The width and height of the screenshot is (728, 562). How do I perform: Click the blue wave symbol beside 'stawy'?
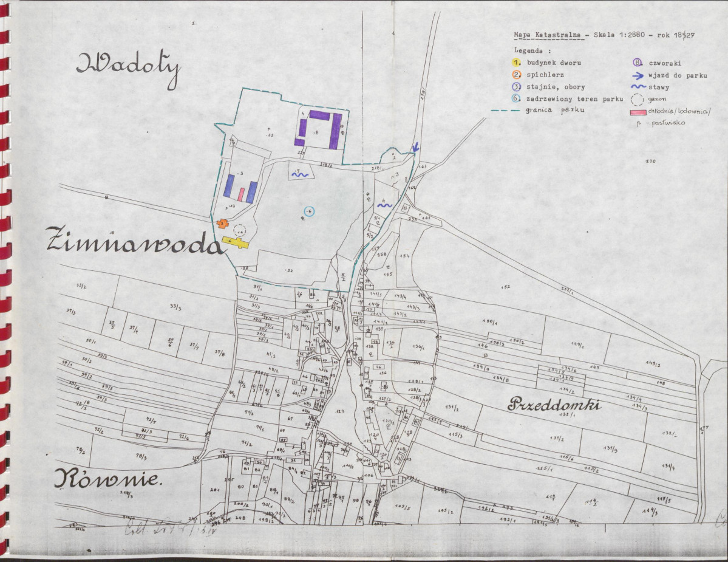(x=638, y=87)
